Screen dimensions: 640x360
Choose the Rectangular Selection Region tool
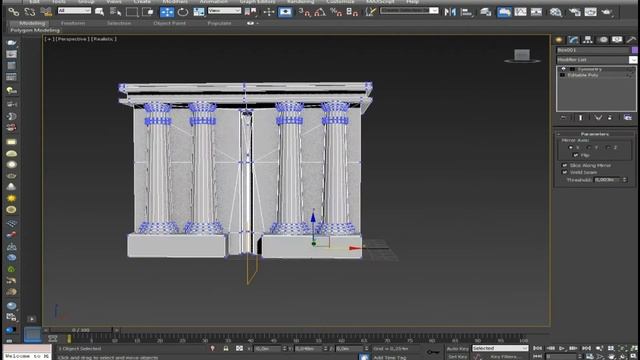coord(132,12)
